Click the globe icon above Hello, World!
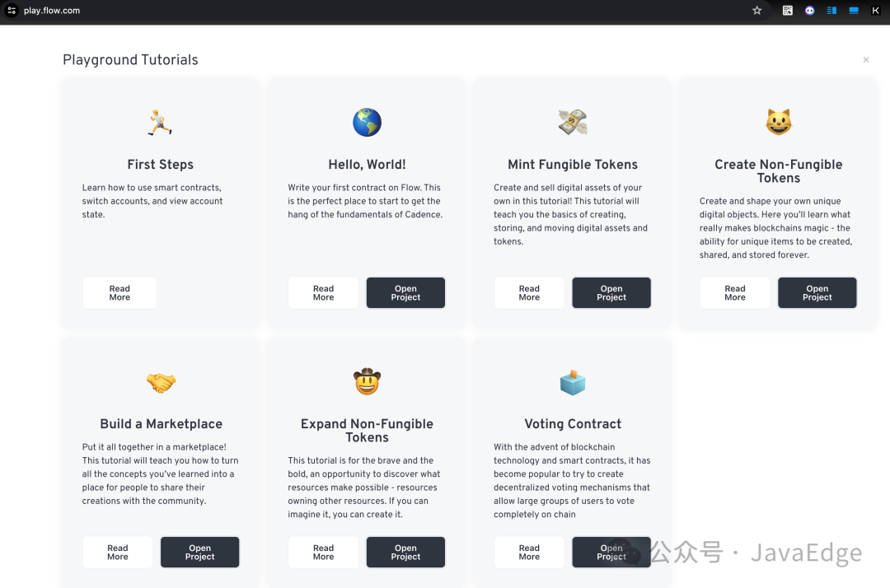 pos(367,123)
